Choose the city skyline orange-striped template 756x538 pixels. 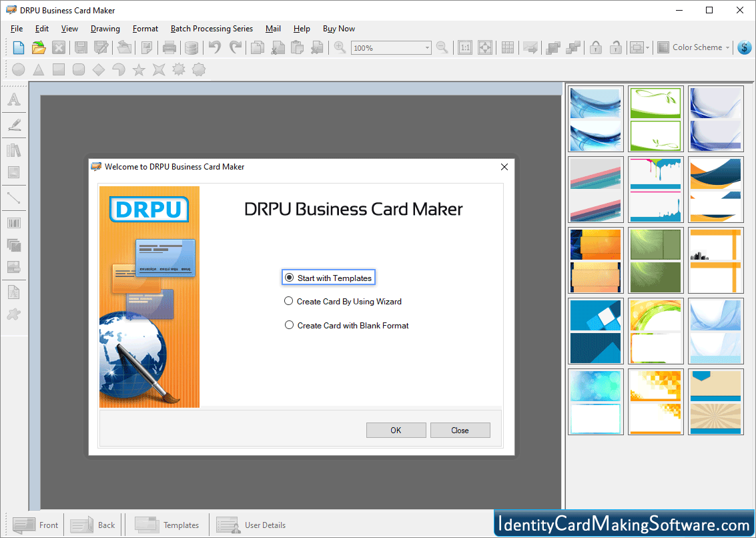tap(715, 260)
